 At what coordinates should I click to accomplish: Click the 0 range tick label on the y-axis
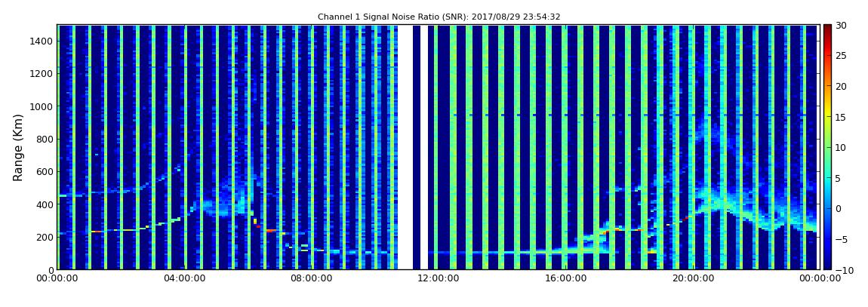(51, 269)
